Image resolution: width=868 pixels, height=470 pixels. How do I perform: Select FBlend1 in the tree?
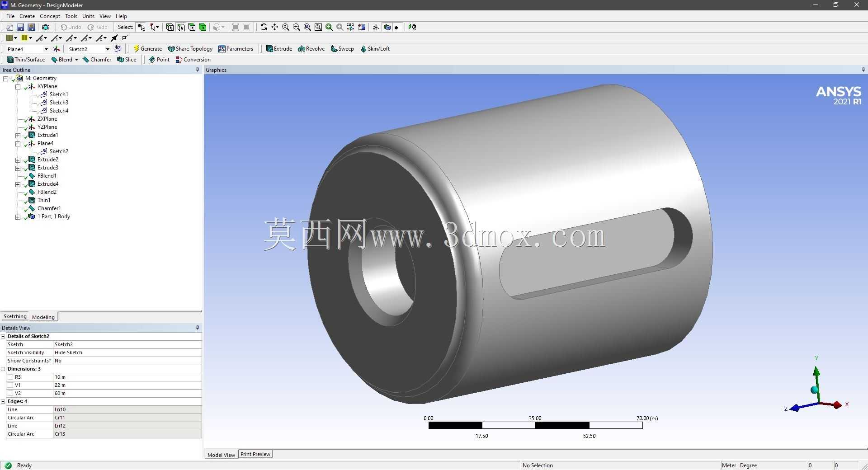[x=47, y=176]
